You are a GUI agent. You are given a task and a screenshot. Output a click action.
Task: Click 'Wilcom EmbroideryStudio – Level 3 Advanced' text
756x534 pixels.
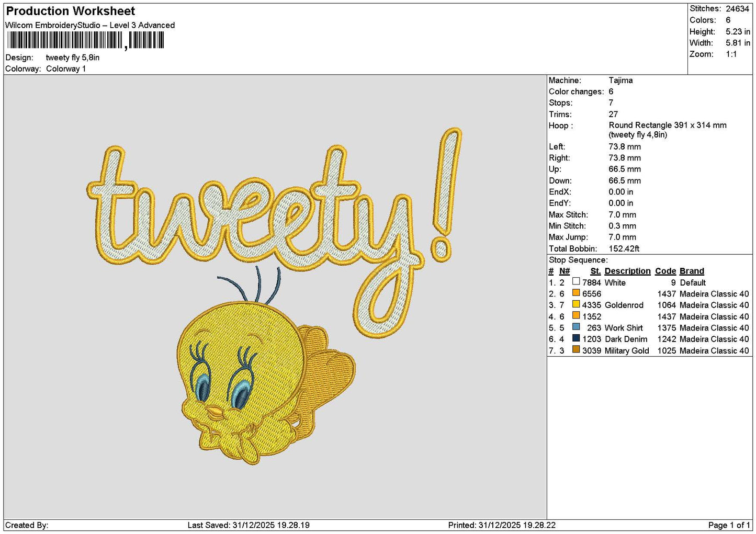click(x=90, y=25)
